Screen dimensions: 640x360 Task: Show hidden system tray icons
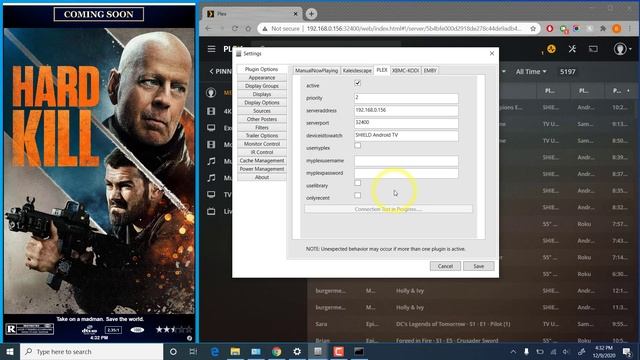point(513,351)
